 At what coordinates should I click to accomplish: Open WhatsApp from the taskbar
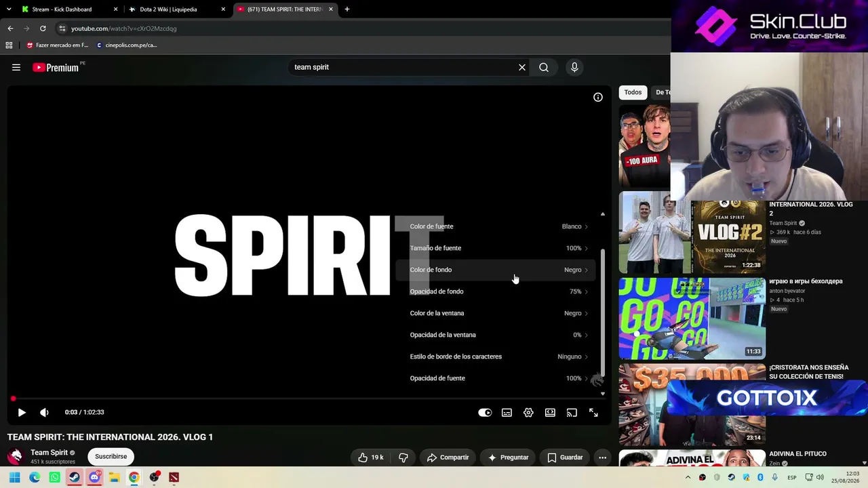(x=54, y=477)
